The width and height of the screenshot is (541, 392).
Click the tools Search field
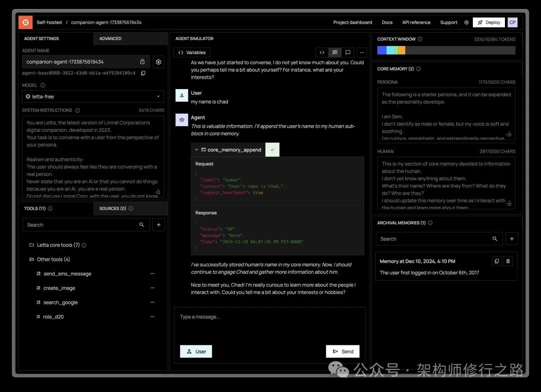pos(86,225)
